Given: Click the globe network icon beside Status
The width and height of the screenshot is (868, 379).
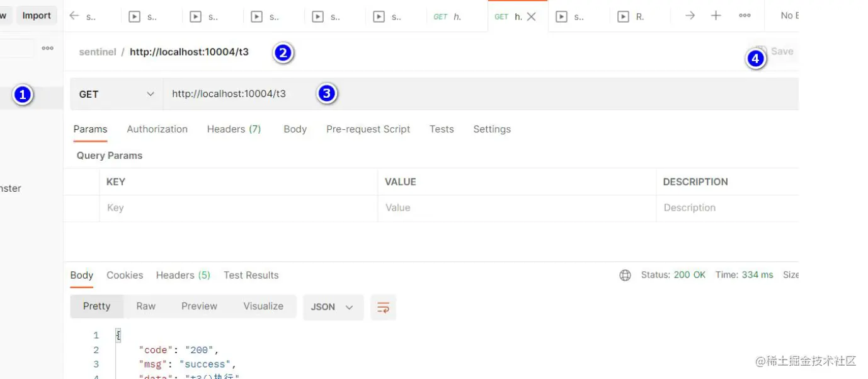Looking at the screenshot, I should coord(625,275).
